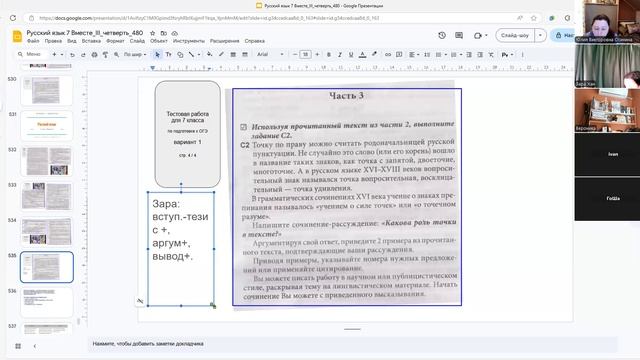Screen dimensions: 640x360
Task: Open the text color picker
Action: click(x=362, y=55)
